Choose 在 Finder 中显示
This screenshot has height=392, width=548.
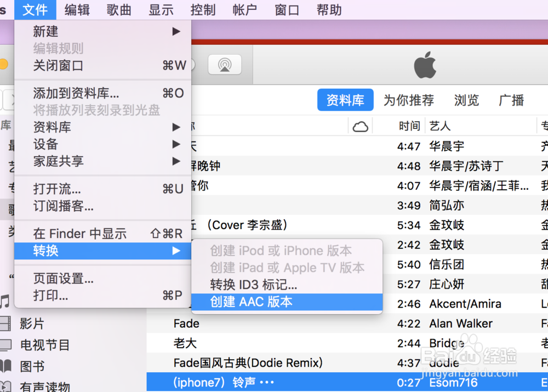[103, 234]
